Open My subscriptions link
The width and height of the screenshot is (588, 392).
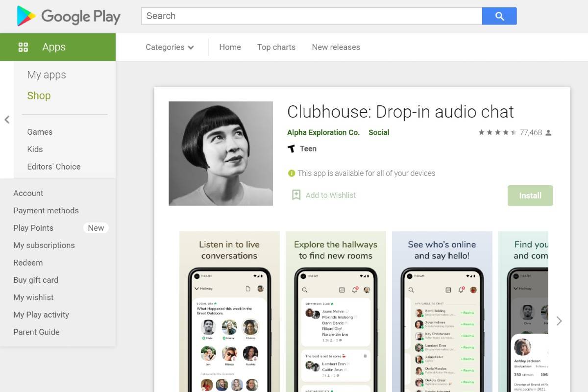(x=44, y=245)
